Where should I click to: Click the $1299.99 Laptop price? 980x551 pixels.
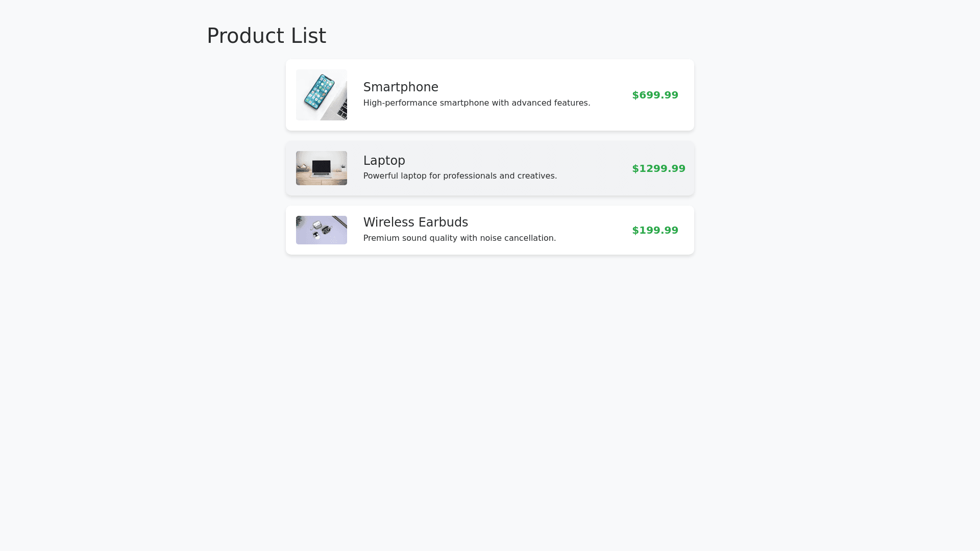[x=658, y=169]
